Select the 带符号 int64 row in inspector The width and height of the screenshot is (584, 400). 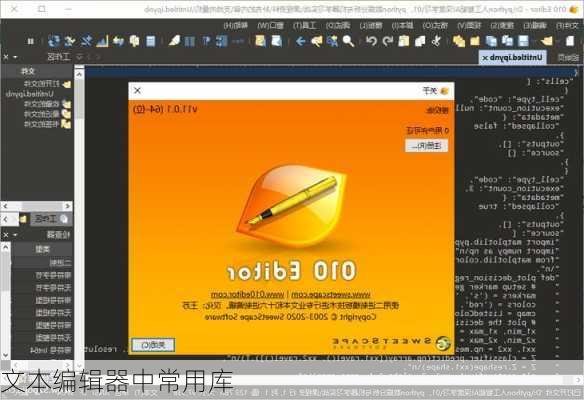point(42,350)
